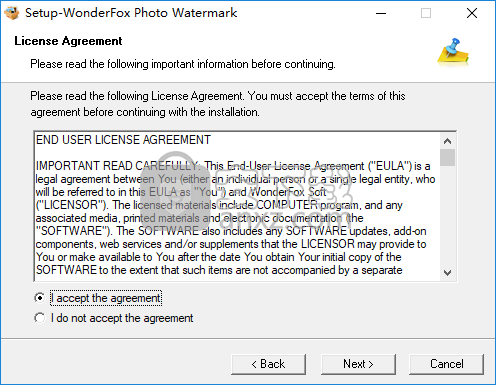
Task: Close the setup wizard with the X
Action: 472,13
